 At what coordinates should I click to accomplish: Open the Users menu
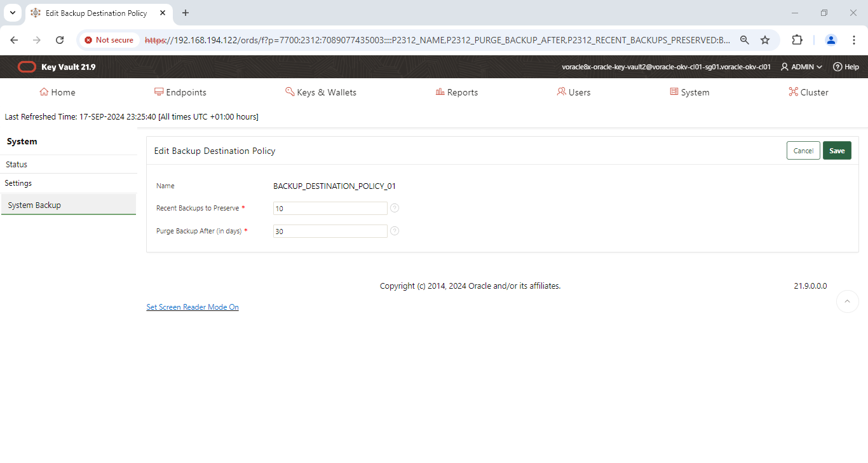coord(574,92)
